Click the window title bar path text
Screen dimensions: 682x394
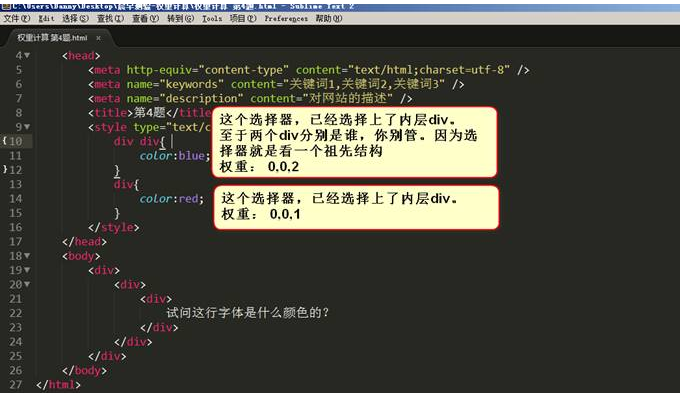(183, 7)
